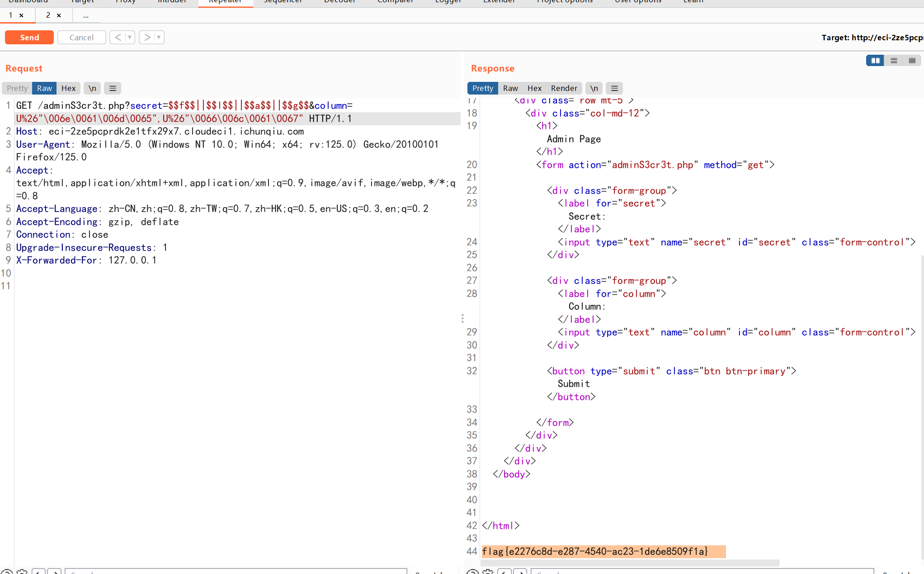Close Repeater tab 1
The width and height of the screenshot is (924, 574).
(x=21, y=15)
